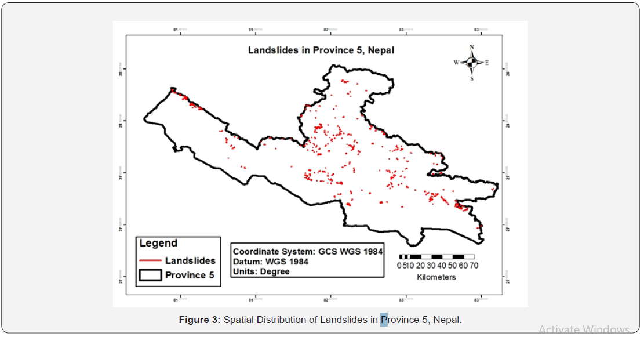Expand the Legend panel header
The width and height of the screenshot is (644, 337).
[158, 243]
